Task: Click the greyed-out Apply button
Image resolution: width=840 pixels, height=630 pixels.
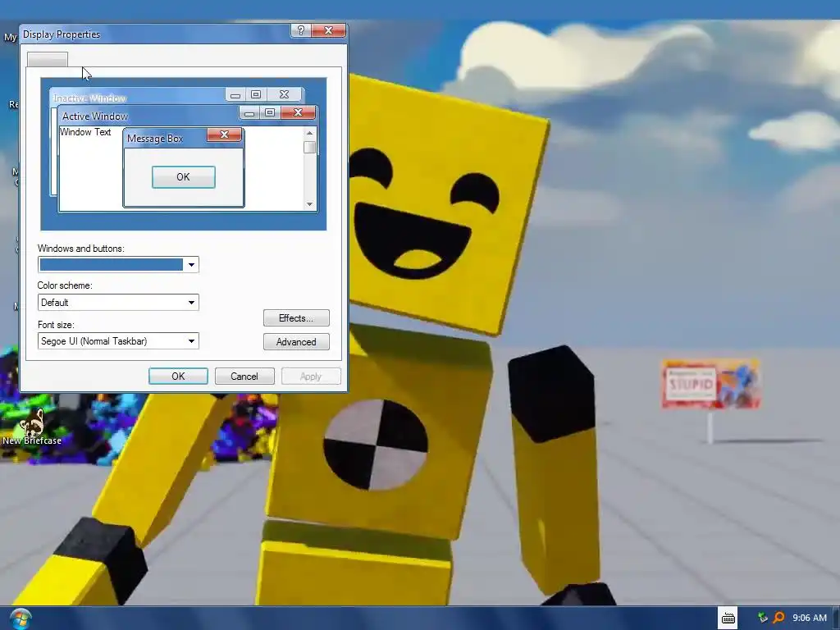Action: pyautogui.click(x=311, y=376)
